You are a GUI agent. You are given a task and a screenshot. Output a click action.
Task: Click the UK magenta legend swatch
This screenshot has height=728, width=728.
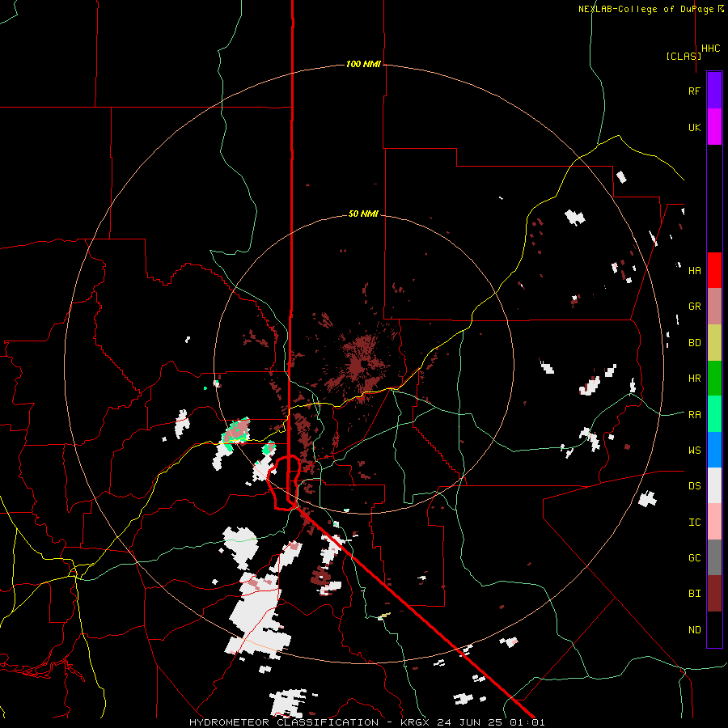pos(714,127)
